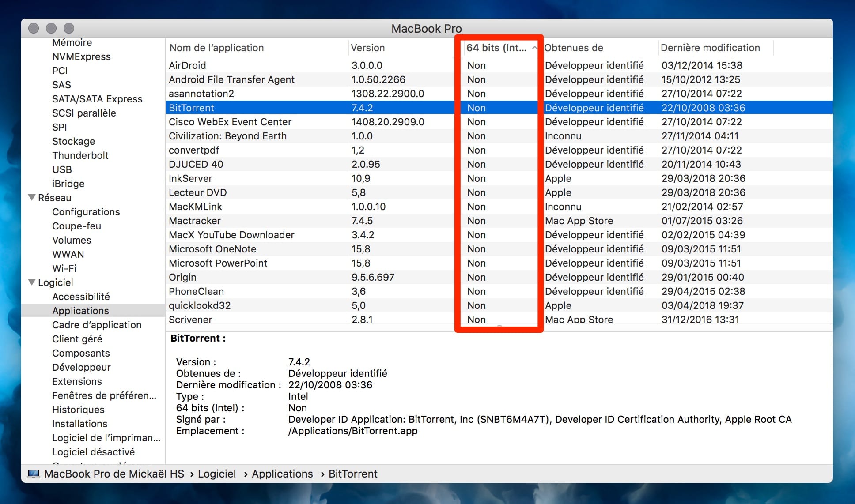Collapse the Logiciel section triangle

(32, 282)
